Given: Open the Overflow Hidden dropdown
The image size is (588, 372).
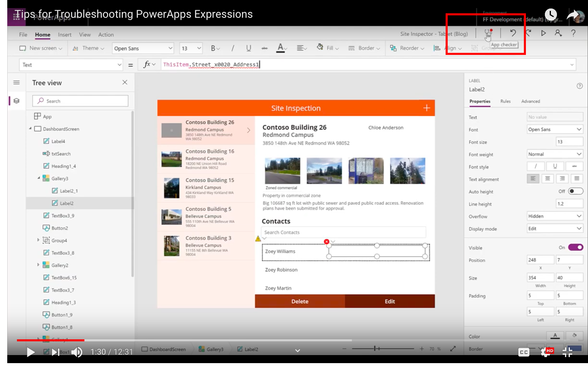Looking at the screenshot, I should coord(555,216).
